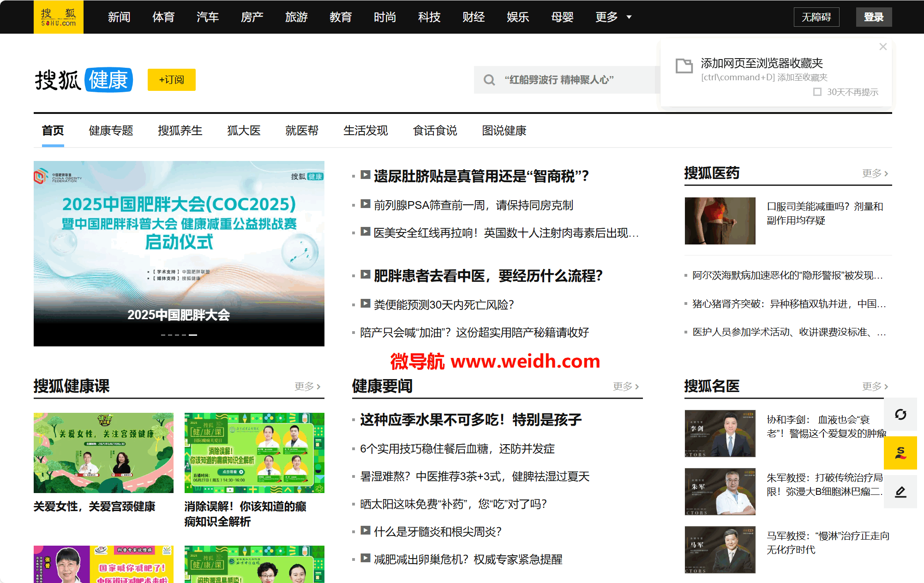924x583 pixels.
Task: Switch to the 搜狐养生 tab
Action: (180, 131)
